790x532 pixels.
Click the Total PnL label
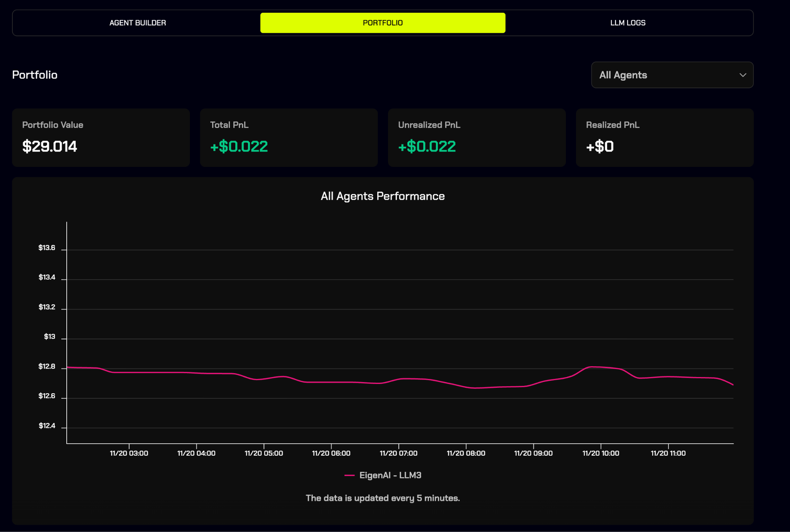pos(229,125)
